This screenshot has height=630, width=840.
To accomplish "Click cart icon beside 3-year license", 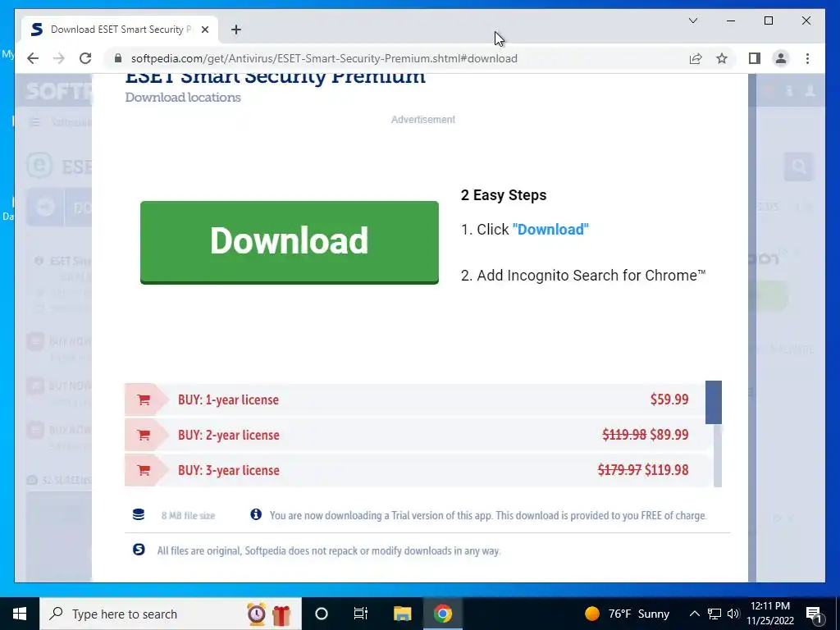I will click(144, 470).
